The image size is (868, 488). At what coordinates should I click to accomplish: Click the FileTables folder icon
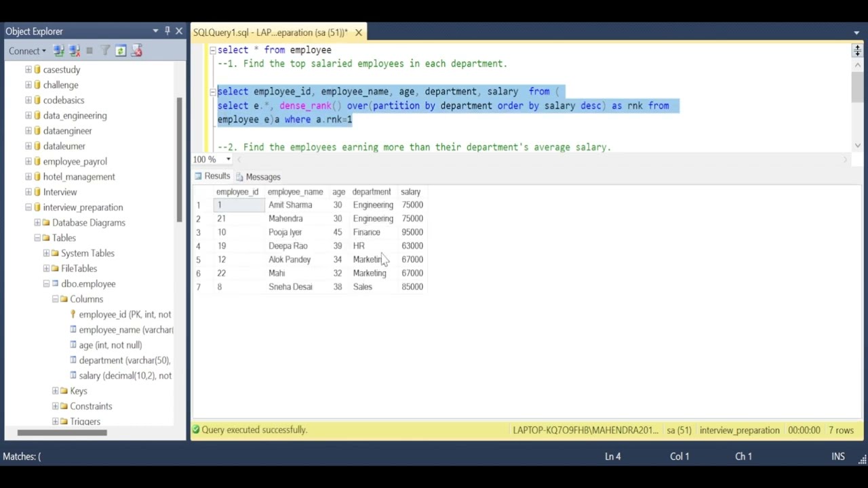tap(54, 268)
